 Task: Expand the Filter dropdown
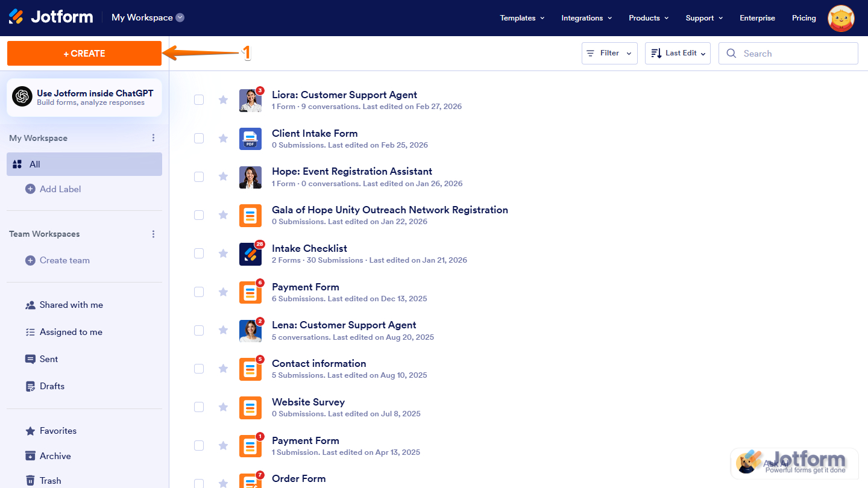click(609, 53)
